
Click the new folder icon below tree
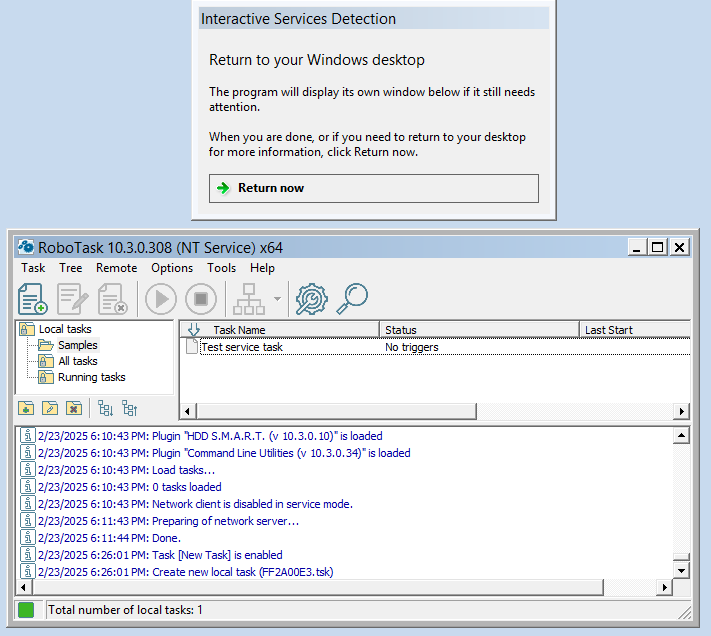point(26,408)
